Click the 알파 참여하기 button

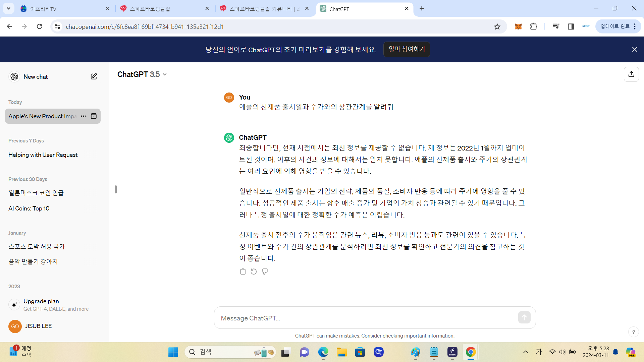click(x=407, y=49)
